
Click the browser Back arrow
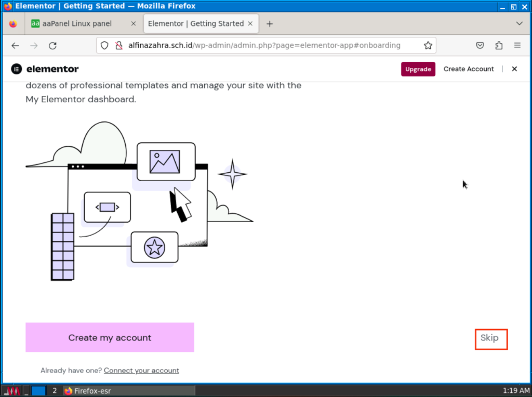click(x=15, y=46)
